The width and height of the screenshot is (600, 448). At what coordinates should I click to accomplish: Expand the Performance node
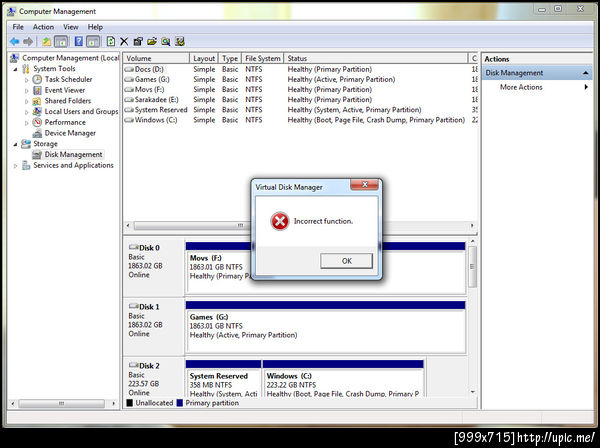coord(26,123)
